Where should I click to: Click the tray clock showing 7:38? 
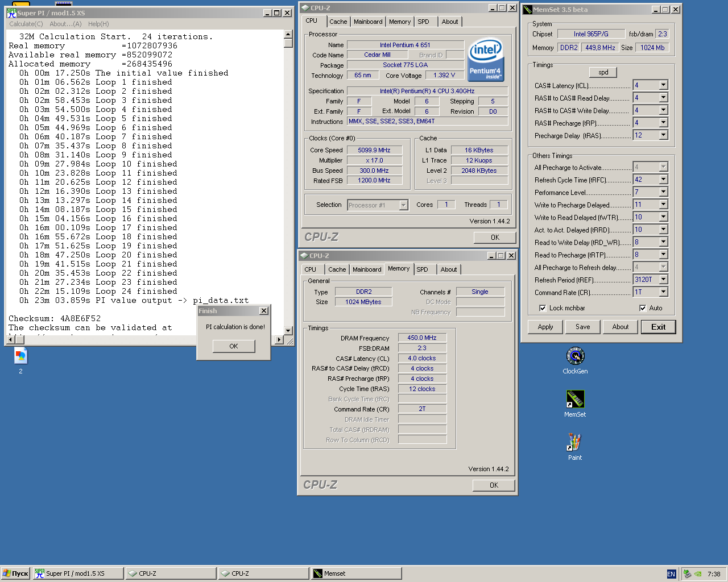click(714, 574)
